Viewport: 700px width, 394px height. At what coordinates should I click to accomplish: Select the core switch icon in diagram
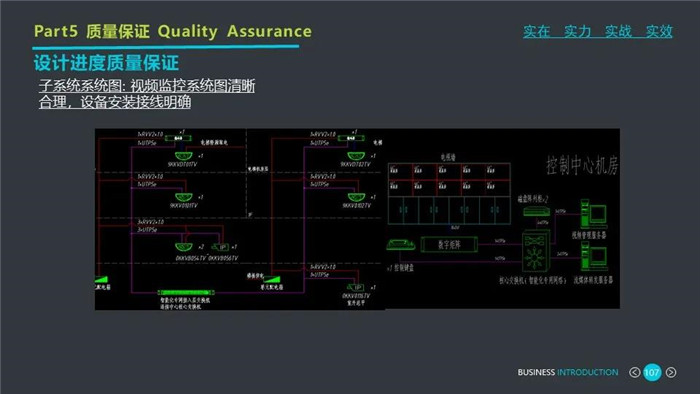(x=536, y=251)
